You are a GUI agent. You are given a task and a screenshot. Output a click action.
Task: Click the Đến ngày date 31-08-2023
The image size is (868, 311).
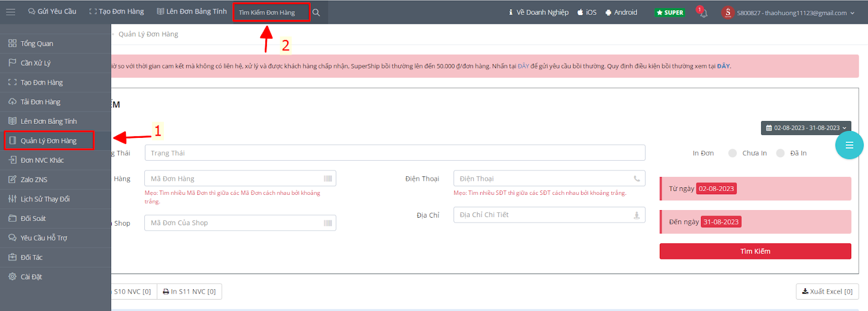coord(721,222)
